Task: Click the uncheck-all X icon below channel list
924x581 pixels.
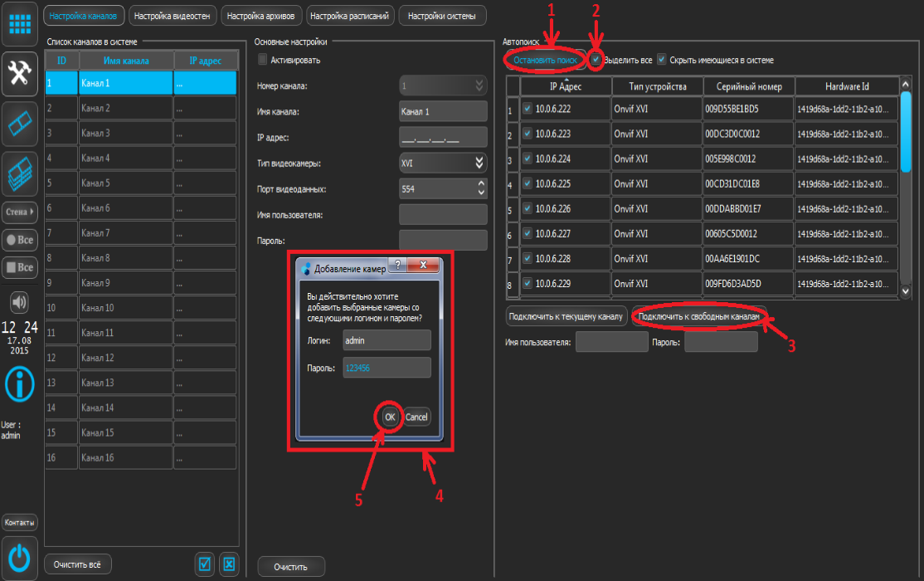Action: tap(230, 564)
